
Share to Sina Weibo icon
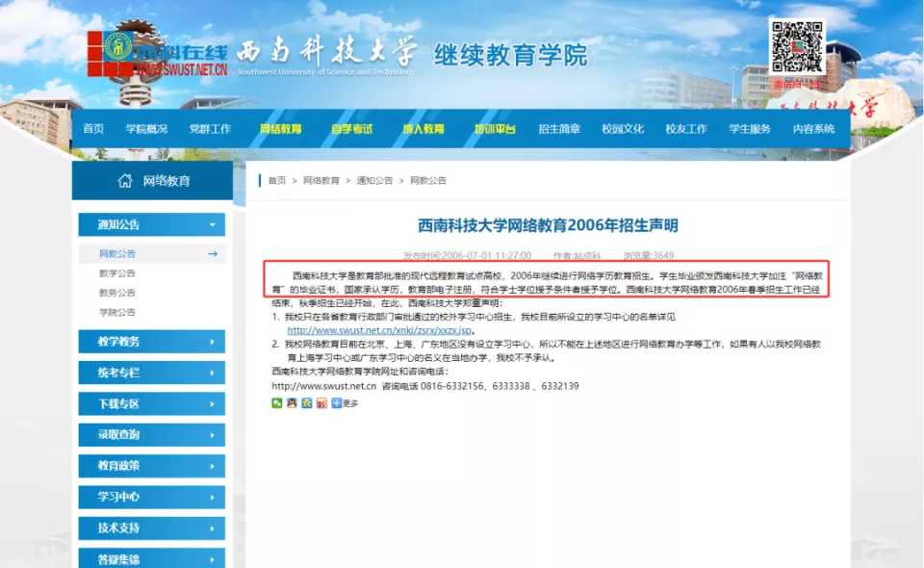pyautogui.click(x=321, y=403)
